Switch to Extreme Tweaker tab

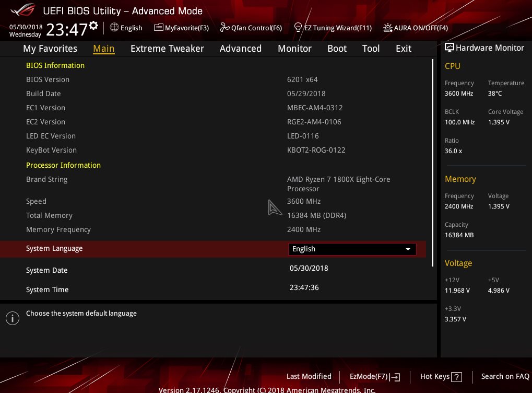point(167,49)
